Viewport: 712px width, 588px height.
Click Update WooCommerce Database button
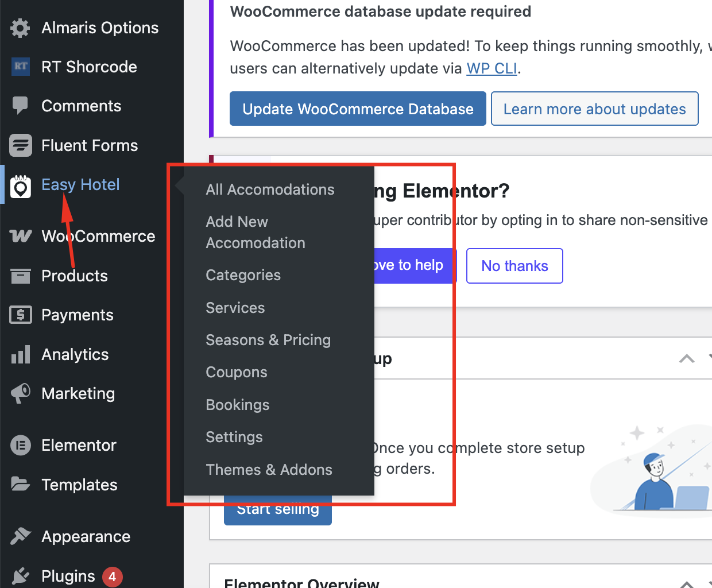pos(358,109)
